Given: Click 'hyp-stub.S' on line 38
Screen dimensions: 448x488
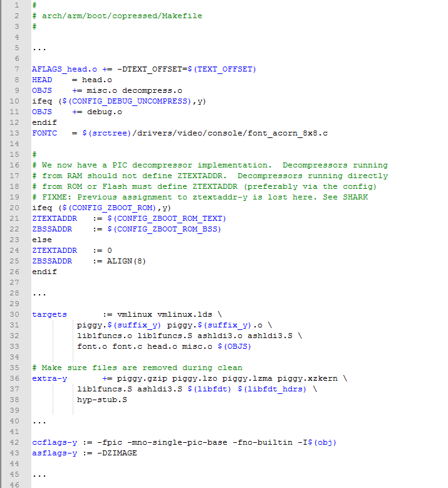Looking at the screenshot, I should click(x=102, y=400).
